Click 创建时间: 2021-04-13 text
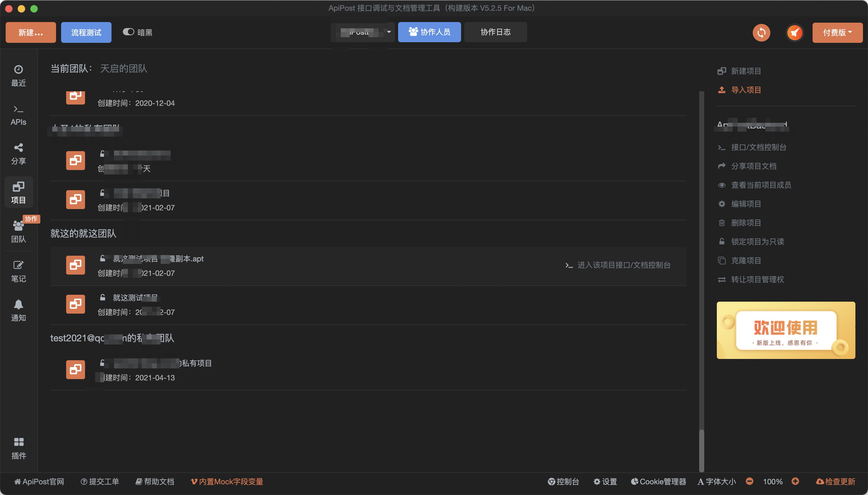This screenshot has height=495, width=868. click(x=136, y=377)
